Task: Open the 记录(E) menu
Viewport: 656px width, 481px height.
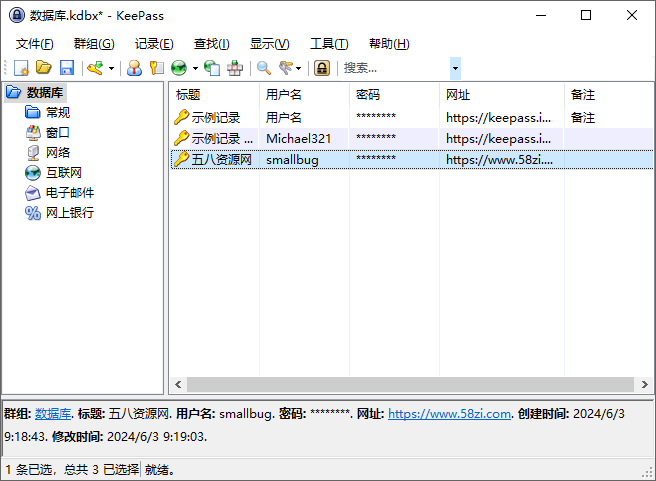Action: 154,44
